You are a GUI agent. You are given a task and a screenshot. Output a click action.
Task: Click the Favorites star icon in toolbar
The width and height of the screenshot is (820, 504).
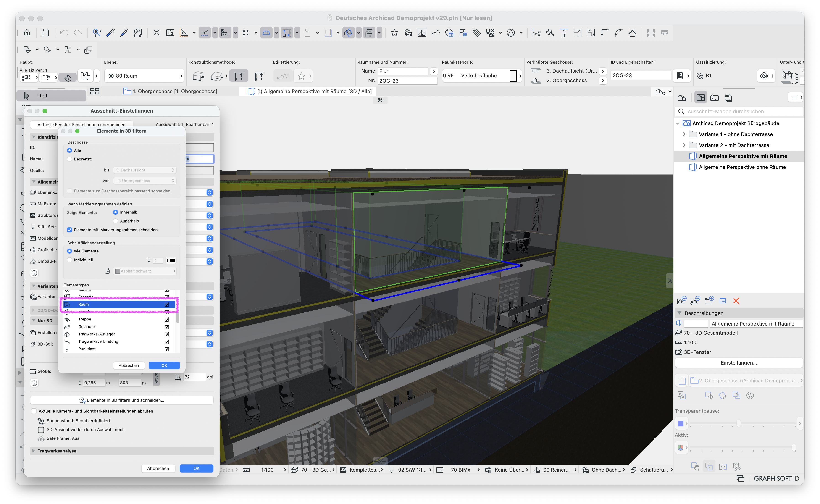coord(394,33)
